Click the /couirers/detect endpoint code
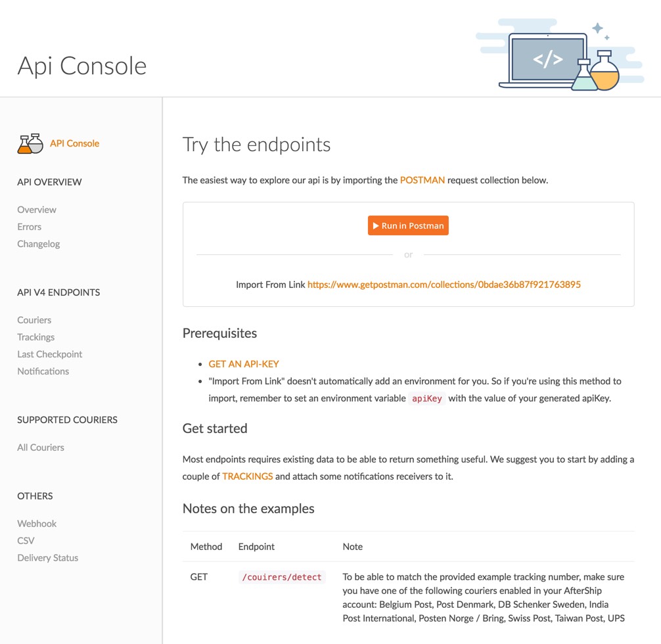 coord(282,577)
